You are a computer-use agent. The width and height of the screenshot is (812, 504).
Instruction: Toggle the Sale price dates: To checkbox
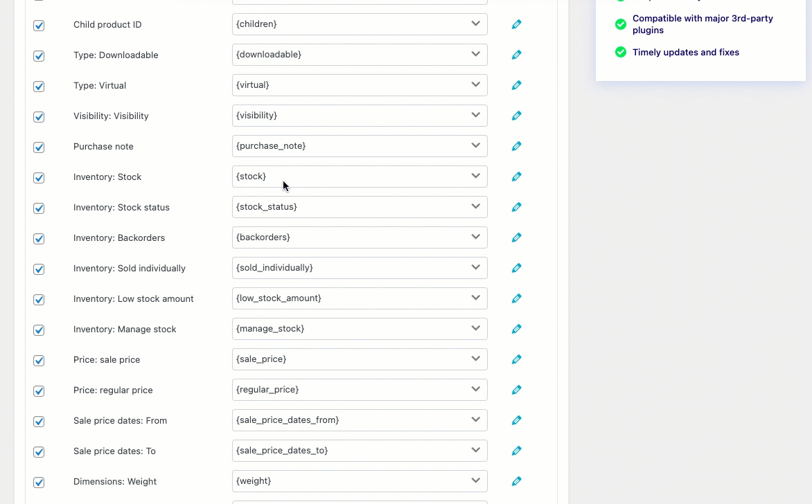[39, 452]
